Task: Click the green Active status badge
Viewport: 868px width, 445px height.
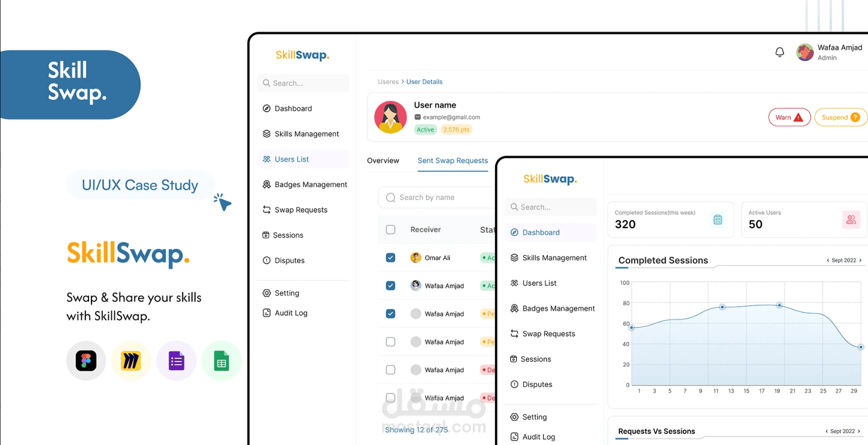Action: [x=426, y=130]
